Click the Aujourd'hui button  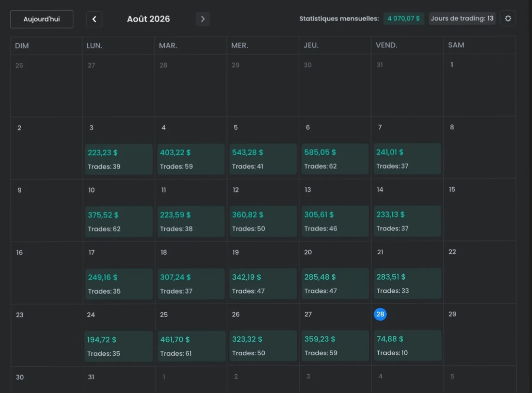click(42, 19)
